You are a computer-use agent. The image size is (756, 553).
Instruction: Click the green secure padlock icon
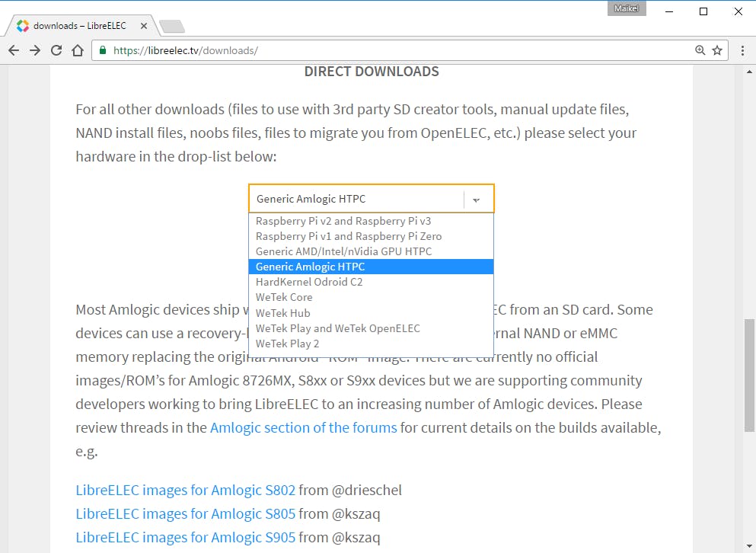coord(102,50)
